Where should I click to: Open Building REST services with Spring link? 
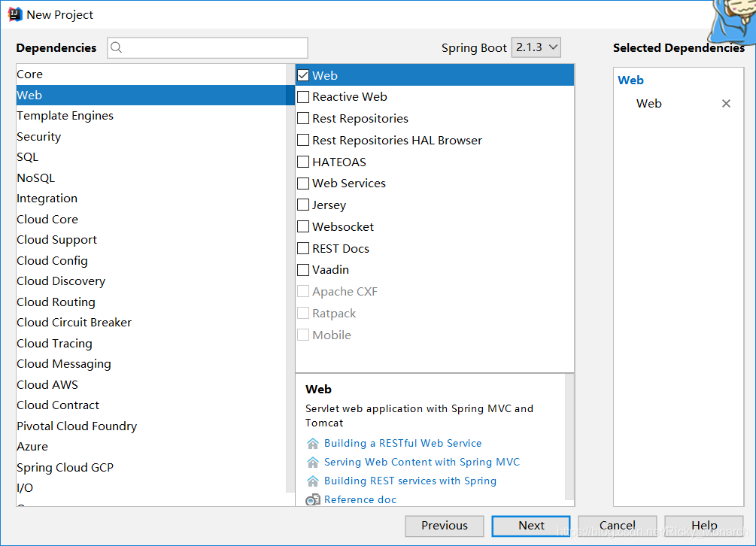pyautogui.click(x=410, y=481)
